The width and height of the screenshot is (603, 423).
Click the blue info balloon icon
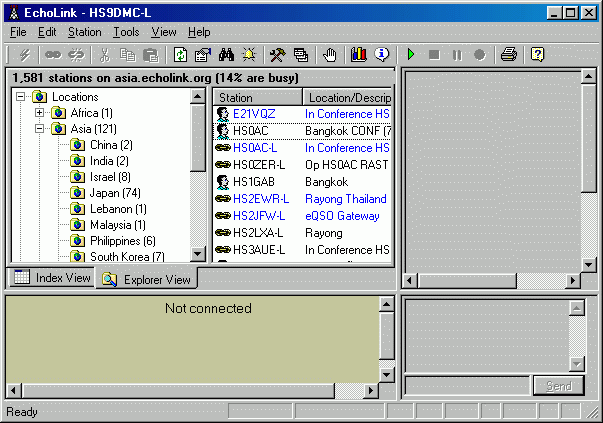coord(381,55)
